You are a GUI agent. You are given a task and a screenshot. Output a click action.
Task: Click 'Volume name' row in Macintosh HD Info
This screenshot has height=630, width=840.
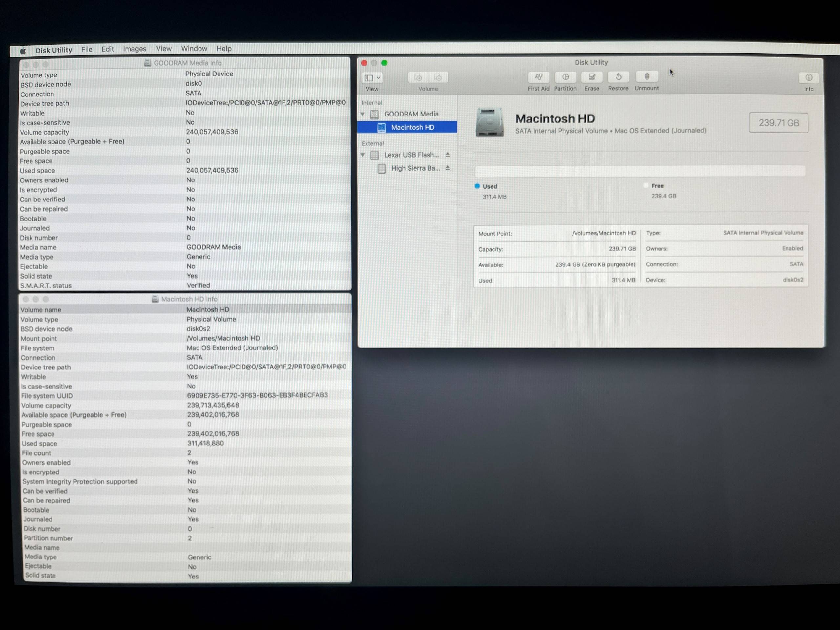point(186,310)
